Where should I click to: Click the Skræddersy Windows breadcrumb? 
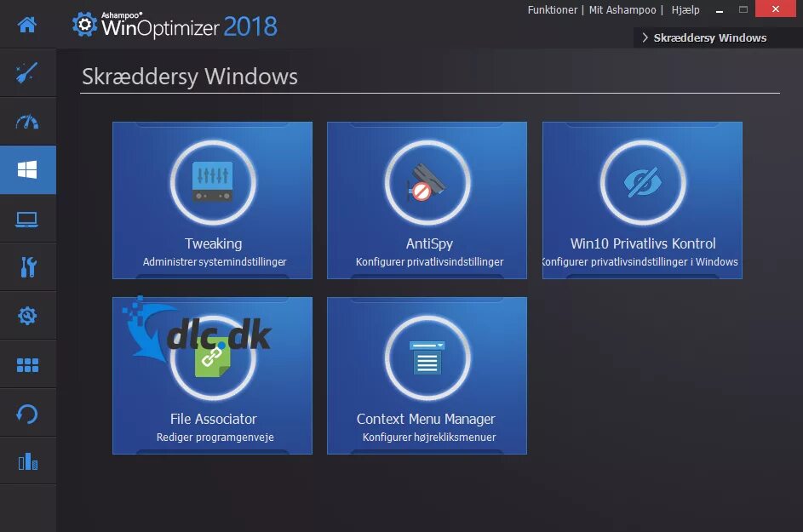(710, 38)
